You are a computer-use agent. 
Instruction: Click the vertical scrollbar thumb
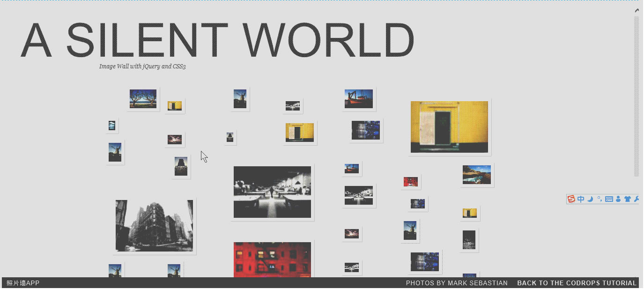(x=637, y=96)
